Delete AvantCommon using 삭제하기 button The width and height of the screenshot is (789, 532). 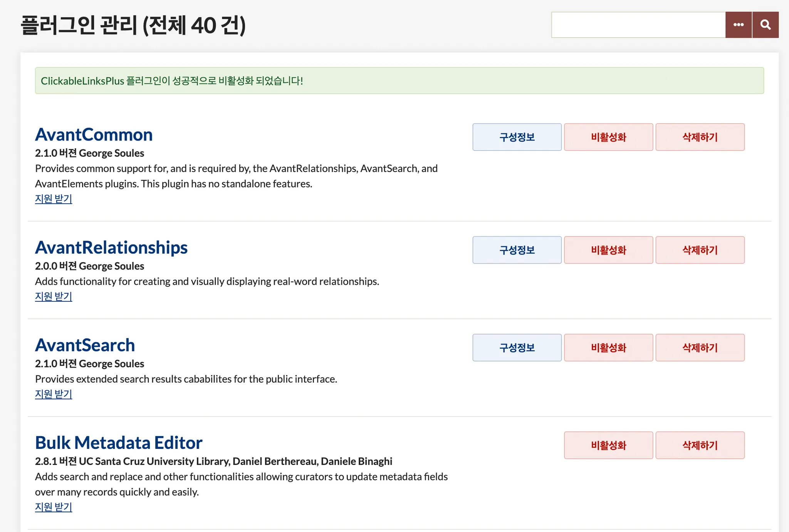[x=700, y=137]
